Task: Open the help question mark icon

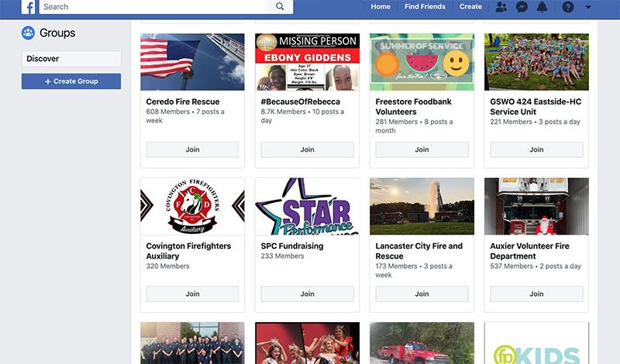Action: point(568,7)
